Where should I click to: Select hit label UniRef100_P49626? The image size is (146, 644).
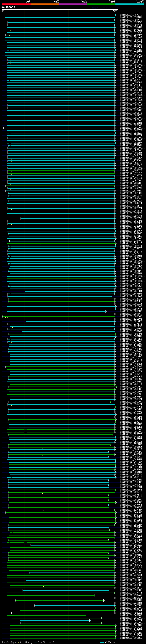pyautogui.click(x=131, y=361)
